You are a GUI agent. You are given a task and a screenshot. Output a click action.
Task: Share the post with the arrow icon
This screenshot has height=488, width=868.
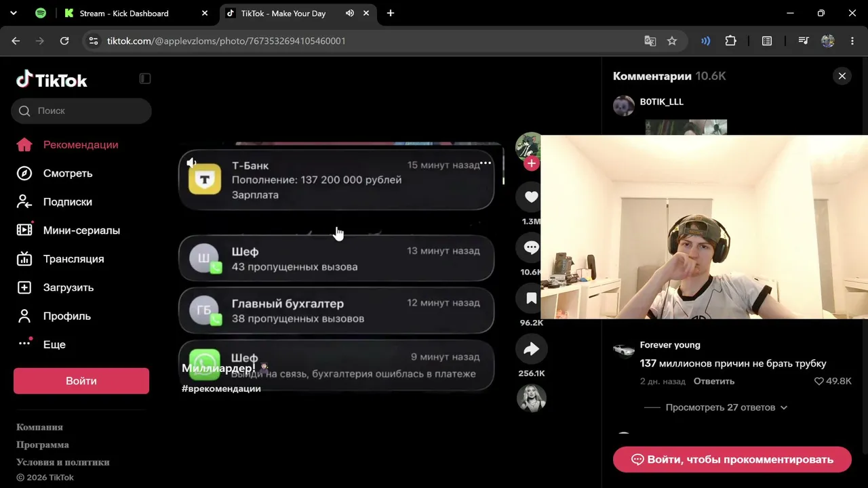point(531,349)
